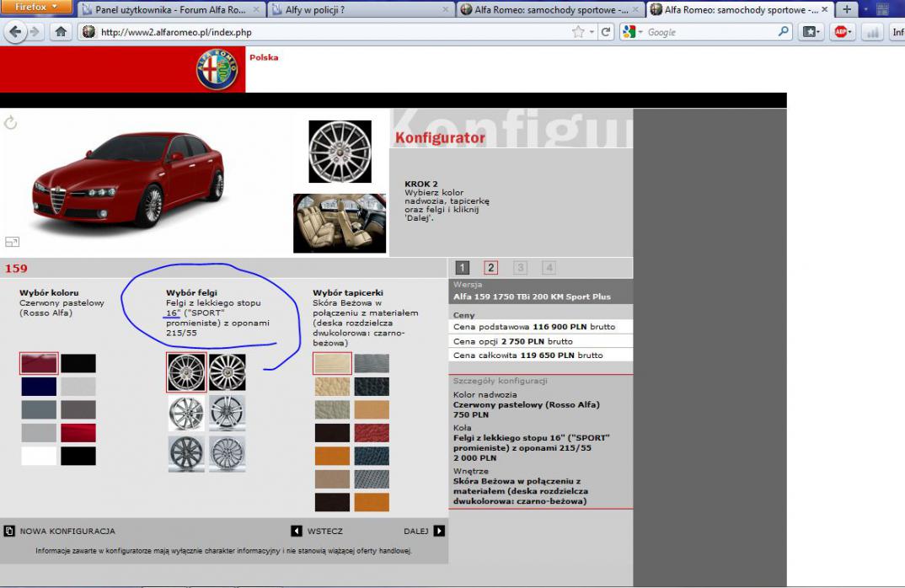
Task: Switch to third Alfa Romeo samochody tab
Action: coord(551,9)
